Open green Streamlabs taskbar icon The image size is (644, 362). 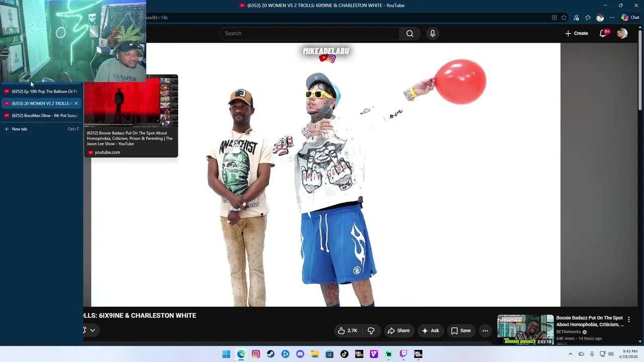[x=388, y=354]
